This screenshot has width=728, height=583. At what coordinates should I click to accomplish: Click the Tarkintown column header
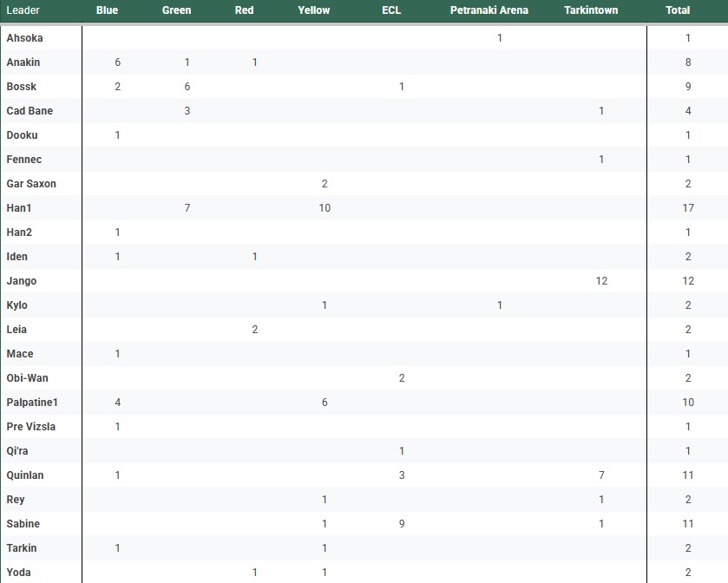tap(591, 10)
